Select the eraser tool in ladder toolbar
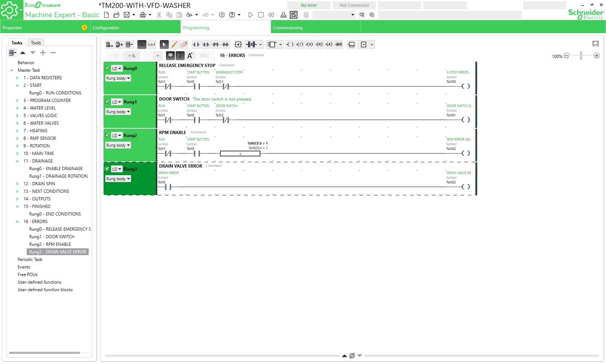 [x=184, y=45]
